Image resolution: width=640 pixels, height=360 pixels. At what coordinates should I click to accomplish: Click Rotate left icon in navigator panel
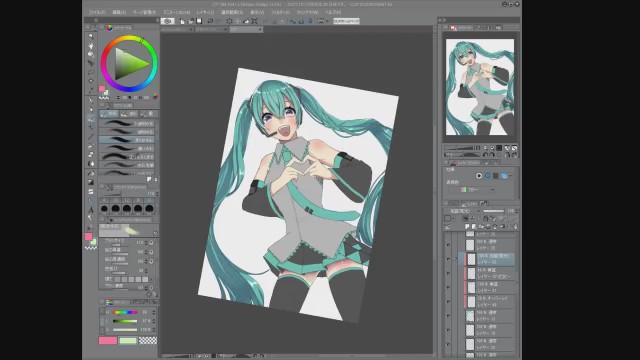pos(485,155)
